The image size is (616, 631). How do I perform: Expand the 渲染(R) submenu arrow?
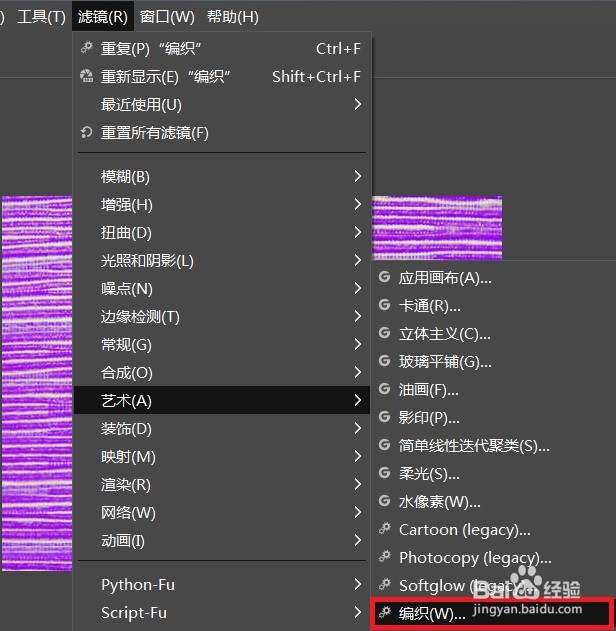coord(358,484)
